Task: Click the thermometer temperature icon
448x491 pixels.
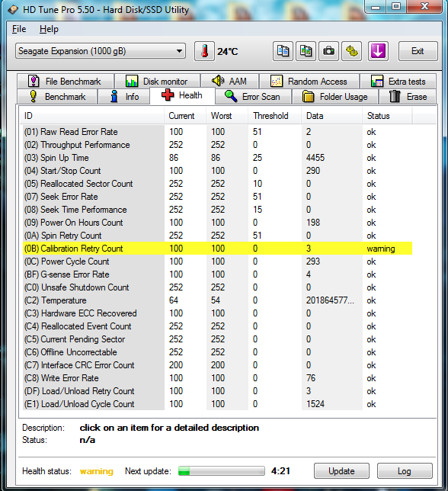Action: pos(205,51)
